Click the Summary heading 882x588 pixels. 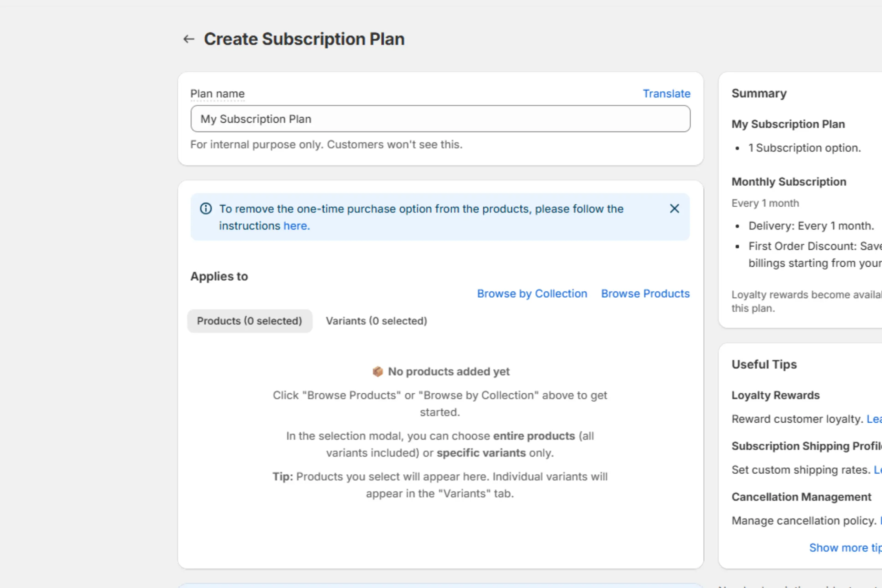click(x=759, y=93)
